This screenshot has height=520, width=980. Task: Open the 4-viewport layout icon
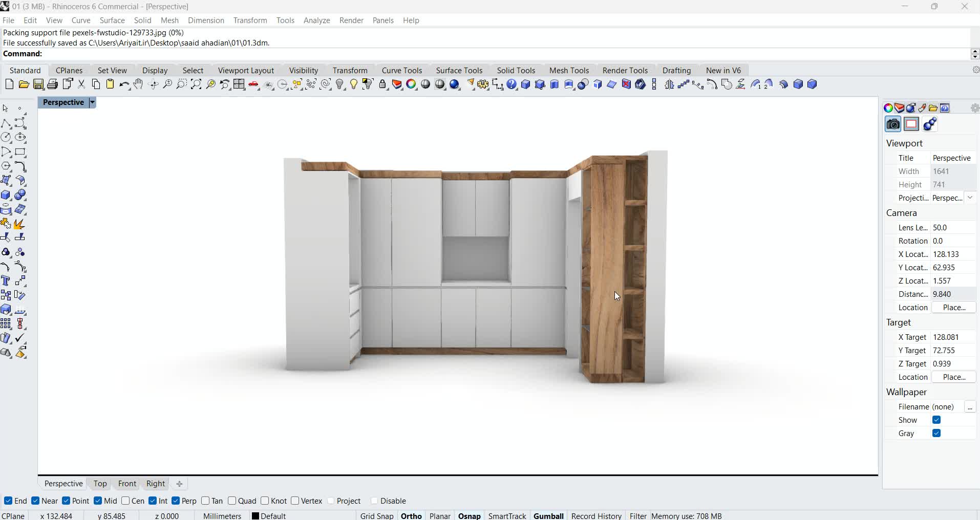pyautogui.click(x=239, y=84)
